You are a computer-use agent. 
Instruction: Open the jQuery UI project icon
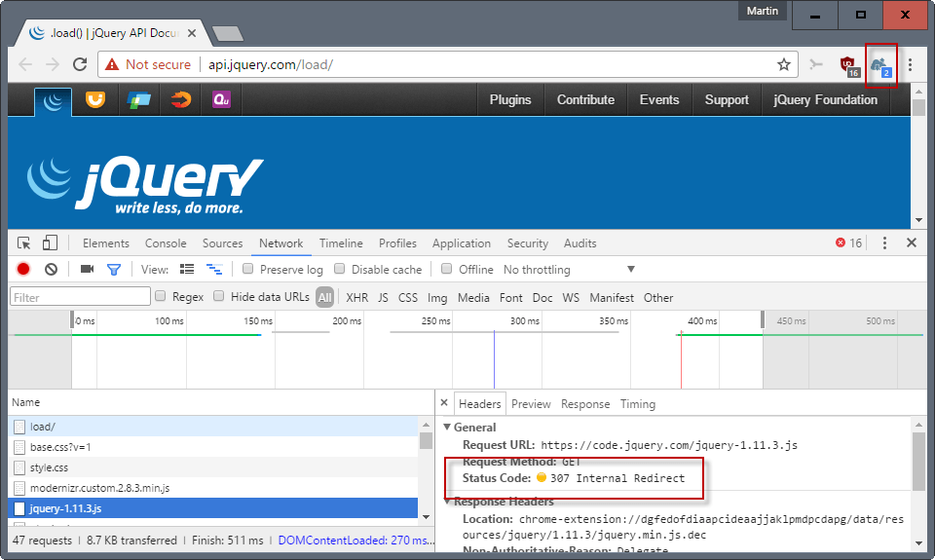tap(94, 99)
